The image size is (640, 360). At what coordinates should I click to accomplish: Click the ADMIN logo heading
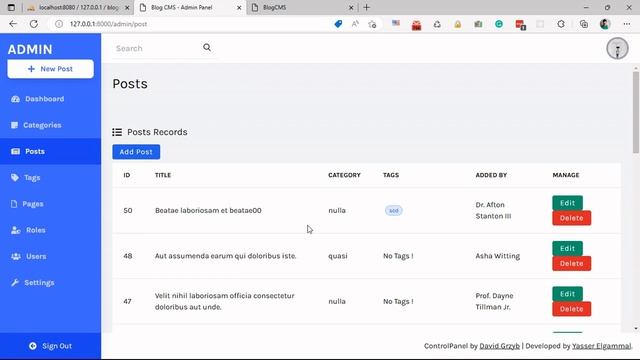tap(30, 49)
